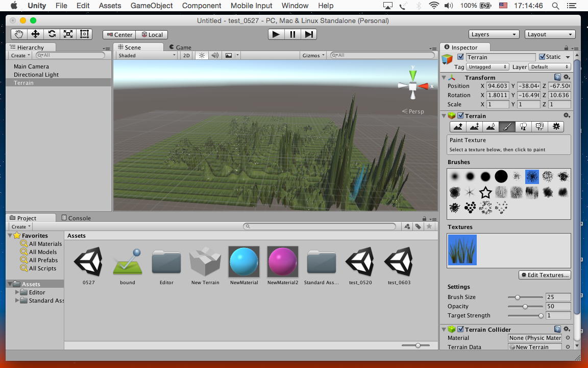Image resolution: width=588 pixels, height=368 pixels.
Task: Select Paint Height terrain tool
Action: click(x=474, y=127)
